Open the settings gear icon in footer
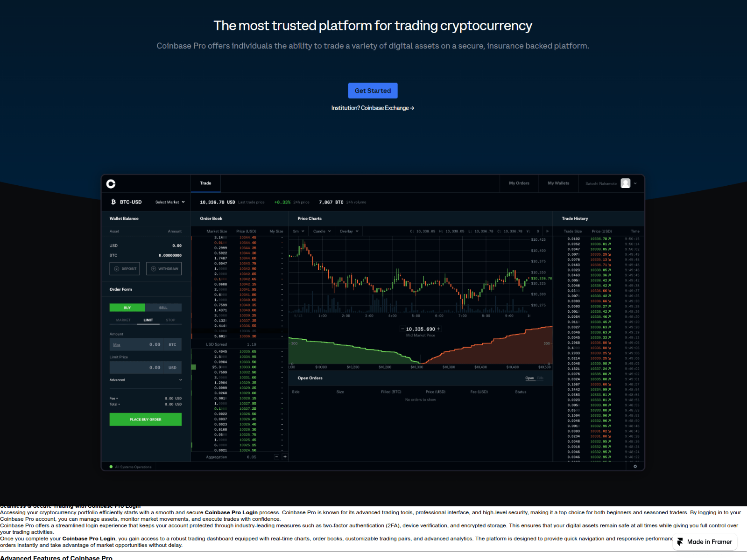 tap(635, 466)
